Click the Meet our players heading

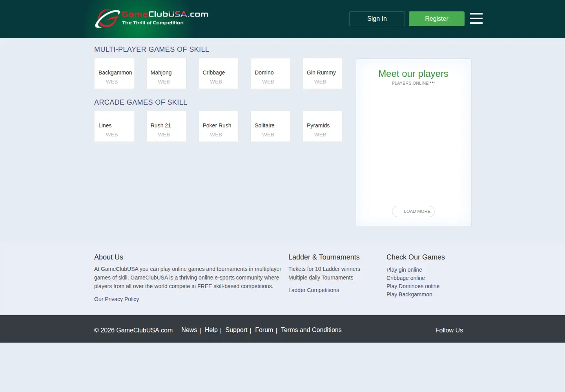pyautogui.click(x=413, y=74)
